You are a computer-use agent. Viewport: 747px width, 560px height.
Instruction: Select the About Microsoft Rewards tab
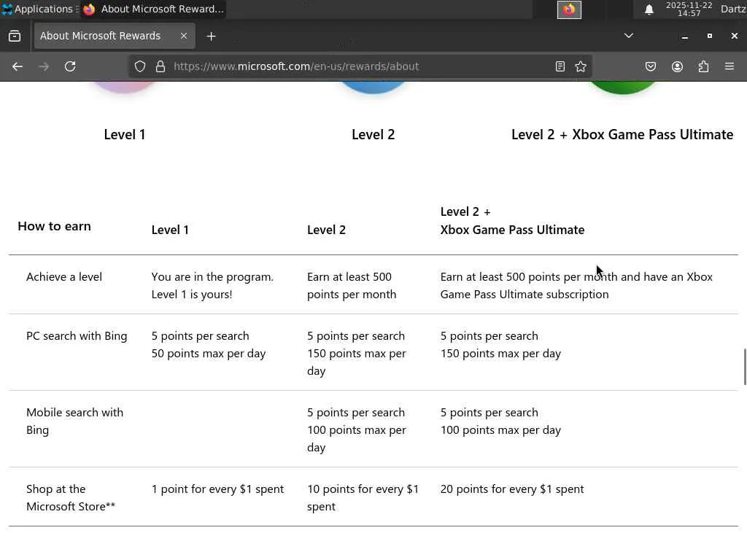(115, 36)
